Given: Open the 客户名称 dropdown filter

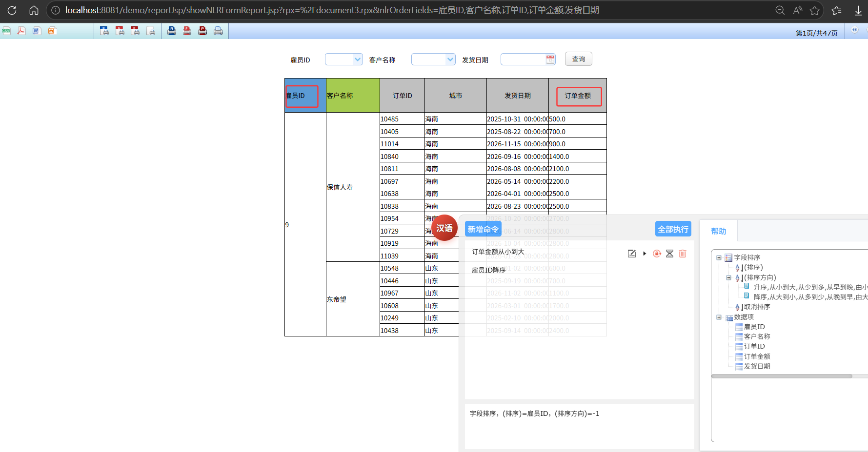Looking at the screenshot, I should [449, 59].
